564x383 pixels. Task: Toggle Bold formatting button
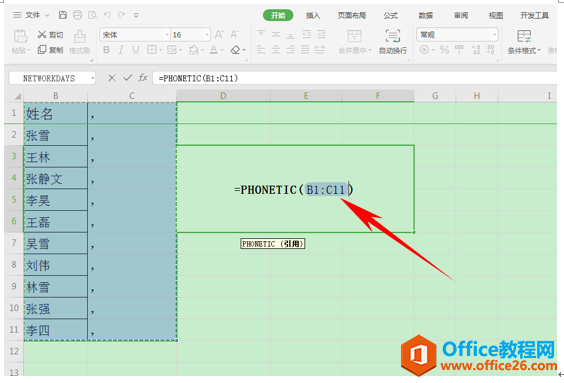(106, 50)
